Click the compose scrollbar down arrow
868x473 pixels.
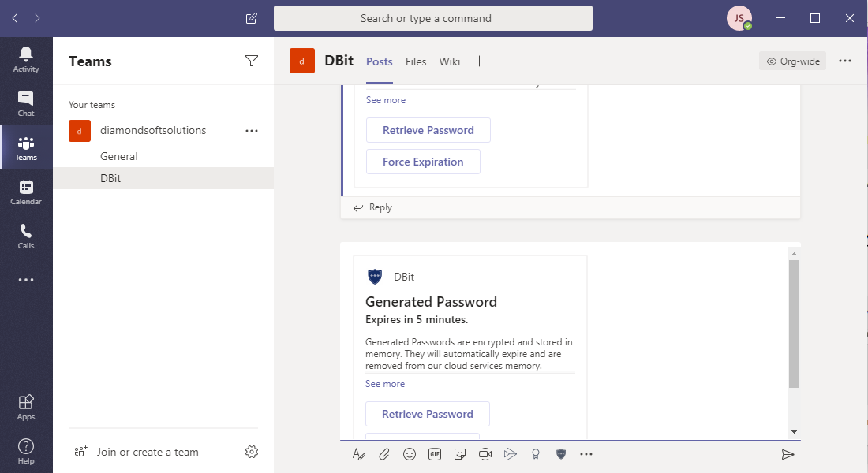794,431
